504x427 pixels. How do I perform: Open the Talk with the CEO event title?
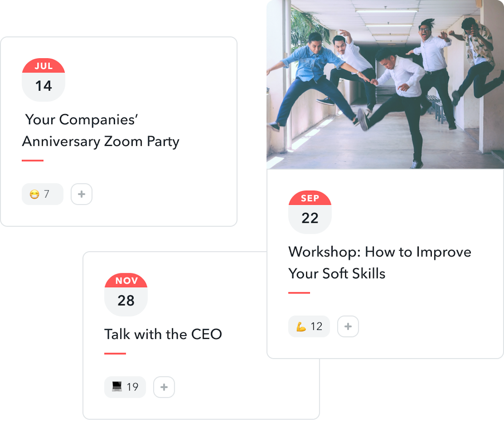coord(163,334)
